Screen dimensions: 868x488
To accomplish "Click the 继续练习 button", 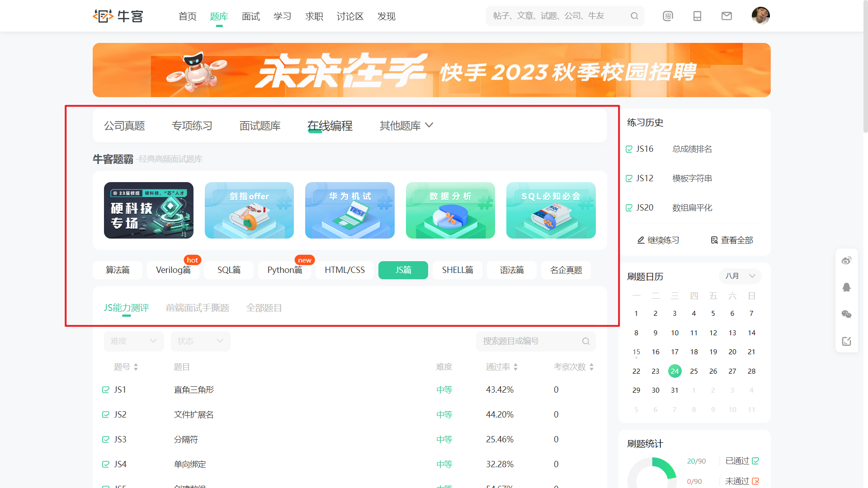I will pos(658,240).
